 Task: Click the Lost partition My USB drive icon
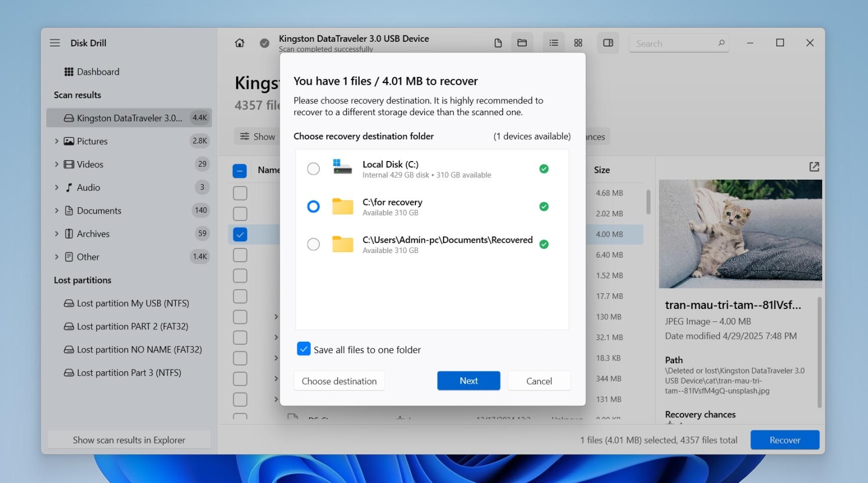pyautogui.click(x=69, y=303)
